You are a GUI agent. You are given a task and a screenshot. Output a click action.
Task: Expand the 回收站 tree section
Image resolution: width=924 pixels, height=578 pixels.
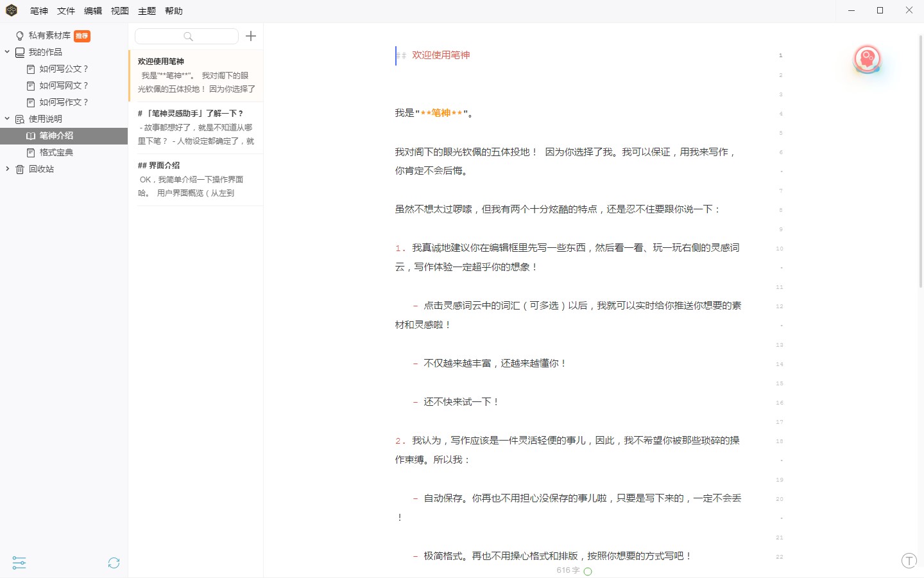[7, 169]
